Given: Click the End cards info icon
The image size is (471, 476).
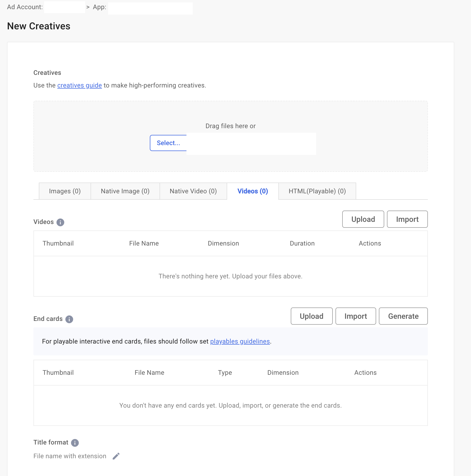Looking at the screenshot, I should click(x=69, y=319).
